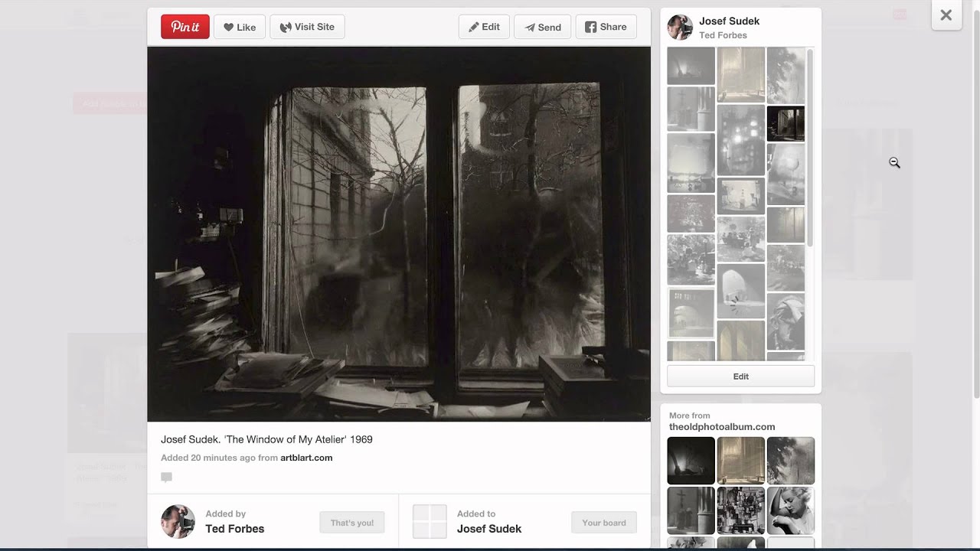Click the Your board button
980x551 pixels.
tap(604, 523)
